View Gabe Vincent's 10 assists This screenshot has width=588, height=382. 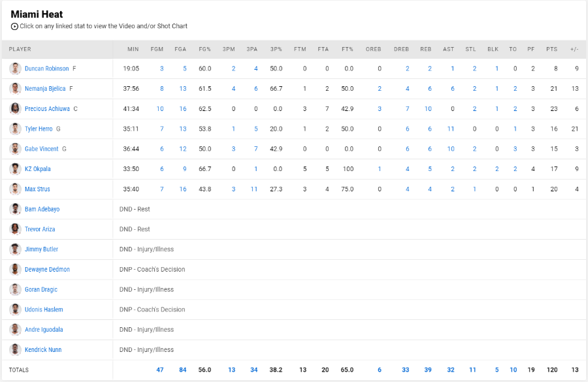[x=451, y=149]
